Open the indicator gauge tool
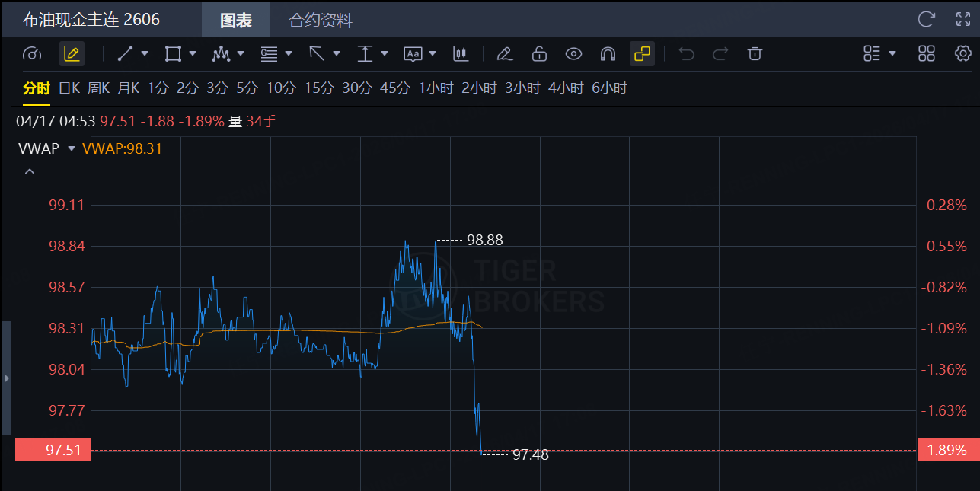980x491 pixels. [32, 54]
